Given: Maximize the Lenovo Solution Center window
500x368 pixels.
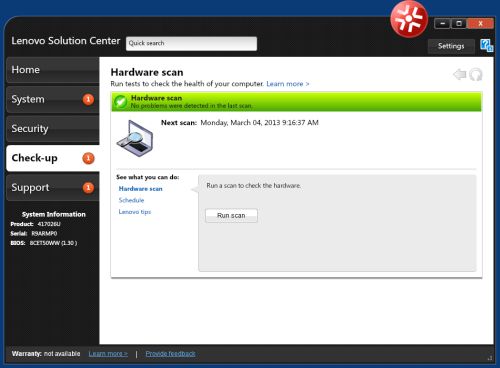Looking at the screenshot, I should point(459,24).
